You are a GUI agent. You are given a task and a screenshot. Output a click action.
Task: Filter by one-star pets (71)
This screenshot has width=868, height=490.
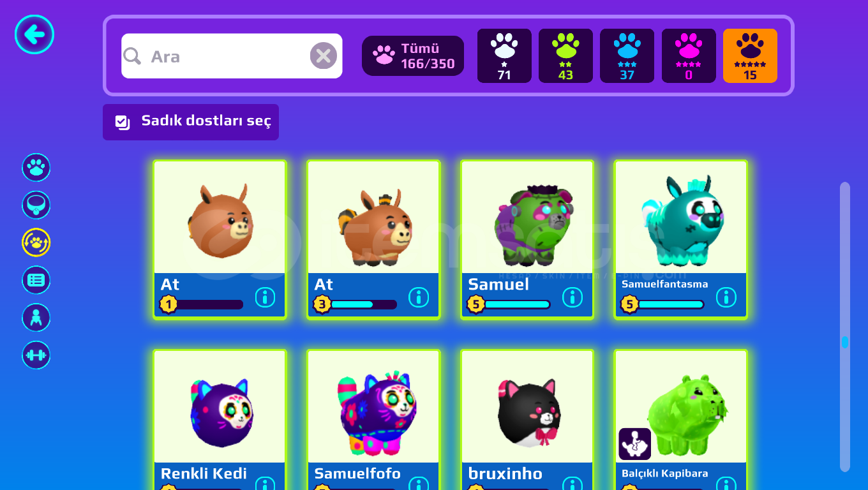(x=504, y=56)
